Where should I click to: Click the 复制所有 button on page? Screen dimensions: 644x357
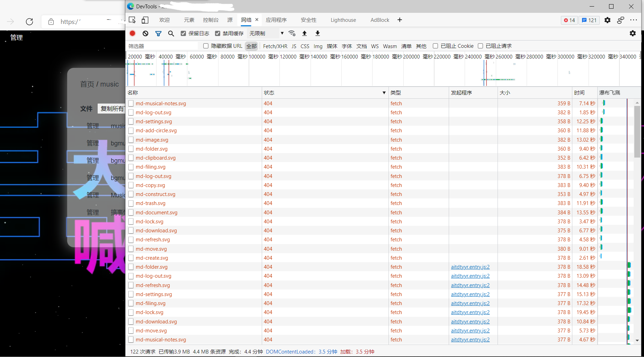click(x=111, y=109)
